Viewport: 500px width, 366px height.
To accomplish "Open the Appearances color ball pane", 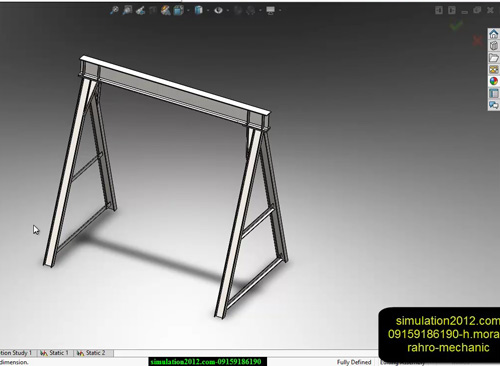I will [x=494, y=81].
